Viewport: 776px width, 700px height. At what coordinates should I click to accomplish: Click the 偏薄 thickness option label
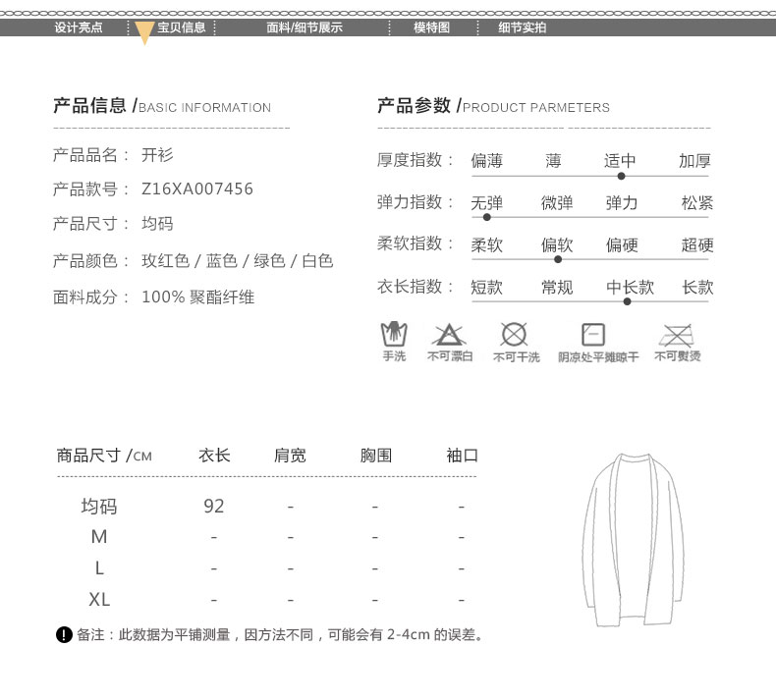tap(487, 160)
